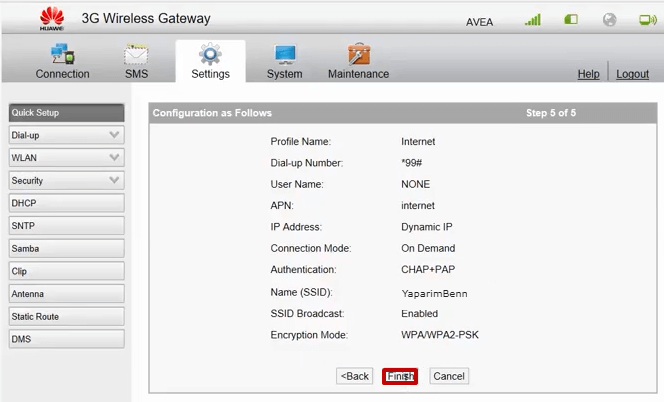The width and height of the screenshot is (664, 402).
Task: Open the SNTP settings
Action: coord(66,225)
